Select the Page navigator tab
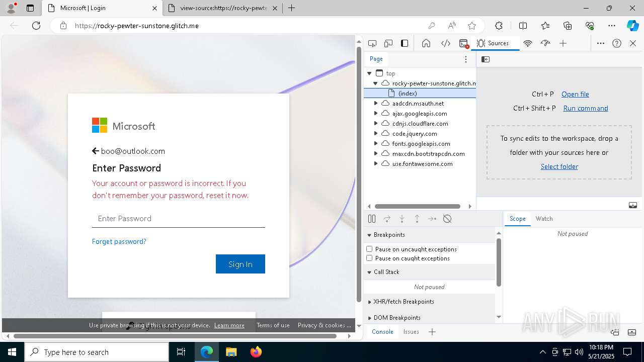The image size is (644, 362). (376, 59)
